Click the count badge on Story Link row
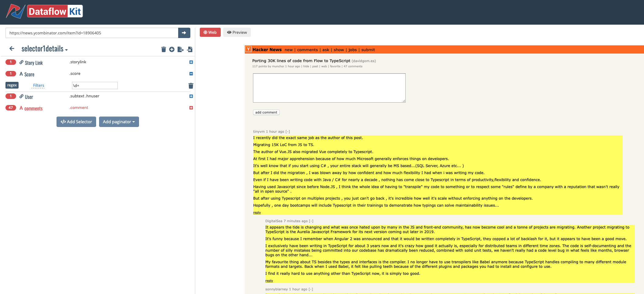The width and height of the screenshot is (644, 294). point(11,62)
